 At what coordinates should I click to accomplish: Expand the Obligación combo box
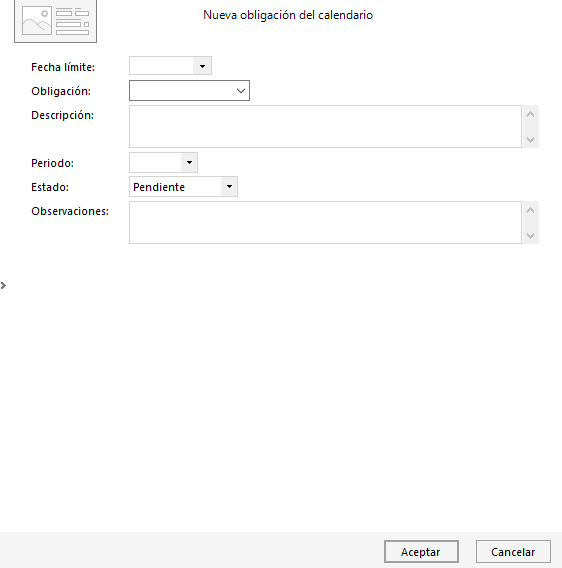(241, 91)
